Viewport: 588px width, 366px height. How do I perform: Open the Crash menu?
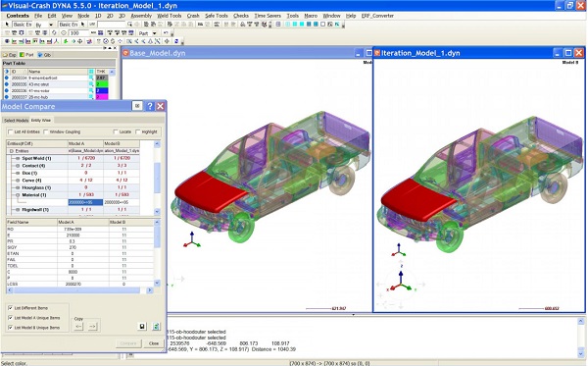pos(193,16)
